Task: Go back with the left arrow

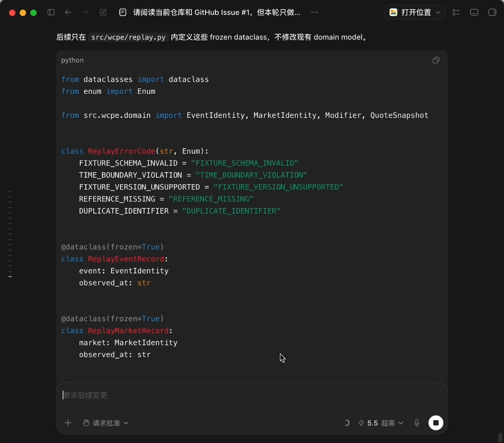Action: point(68,12)
